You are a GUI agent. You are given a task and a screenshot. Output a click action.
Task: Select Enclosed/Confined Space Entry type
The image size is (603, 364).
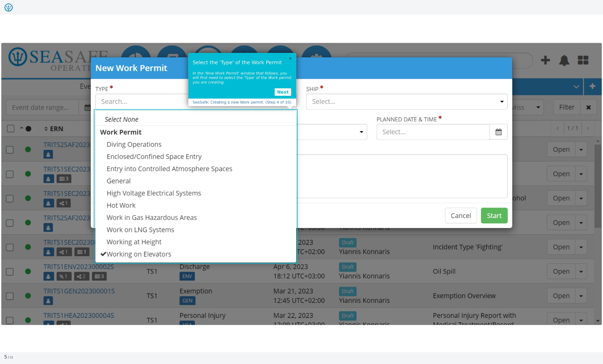point(154,156)
